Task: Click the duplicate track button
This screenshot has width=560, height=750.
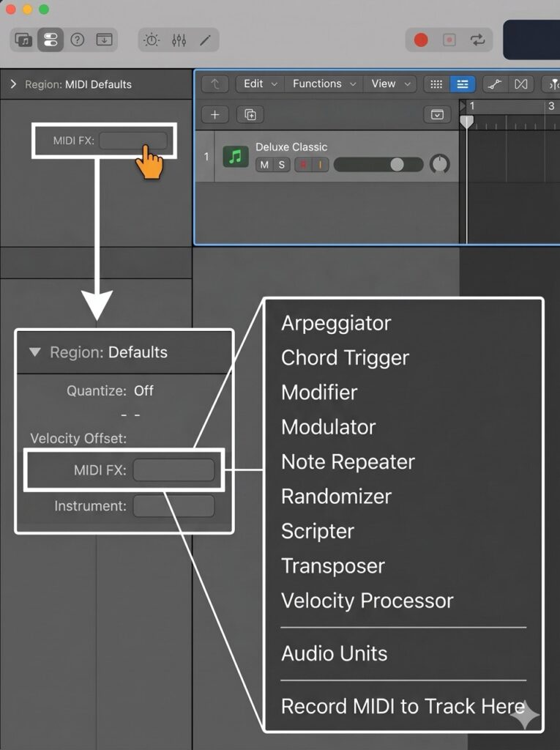Action: [x=250, y=115]
